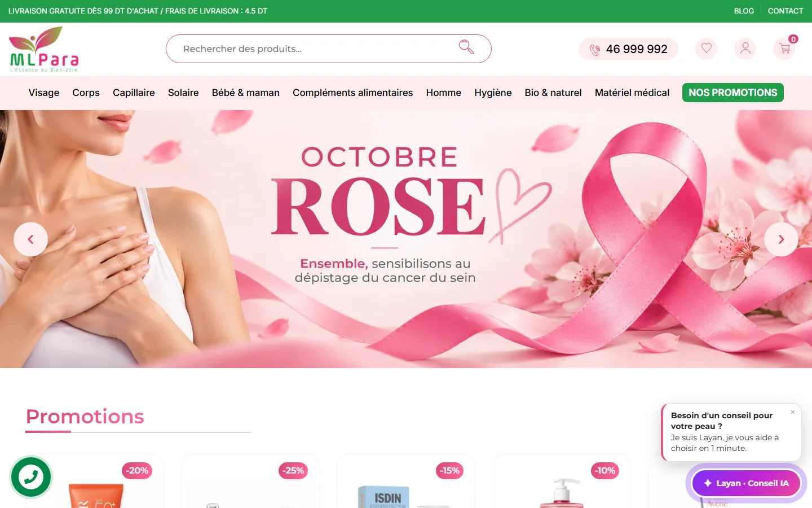Click the Promotions section heading
This screenshot has width=812, height=508.
(x=85, y=417)
